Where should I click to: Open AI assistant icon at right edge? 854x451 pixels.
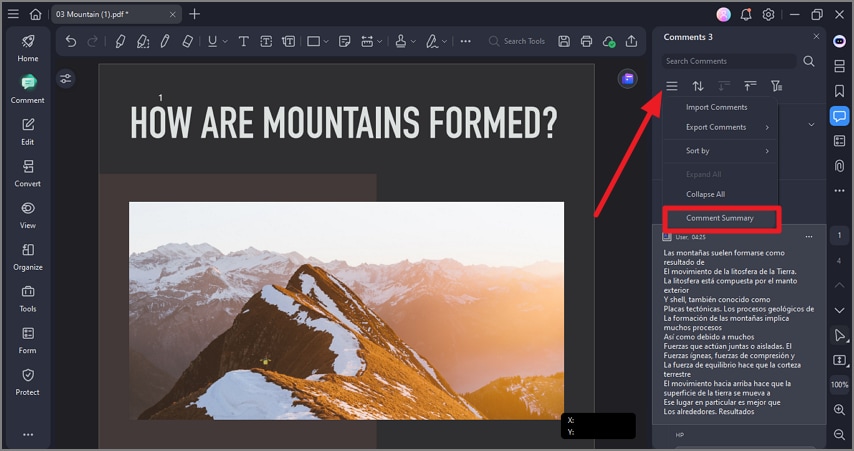pos(839,41)
